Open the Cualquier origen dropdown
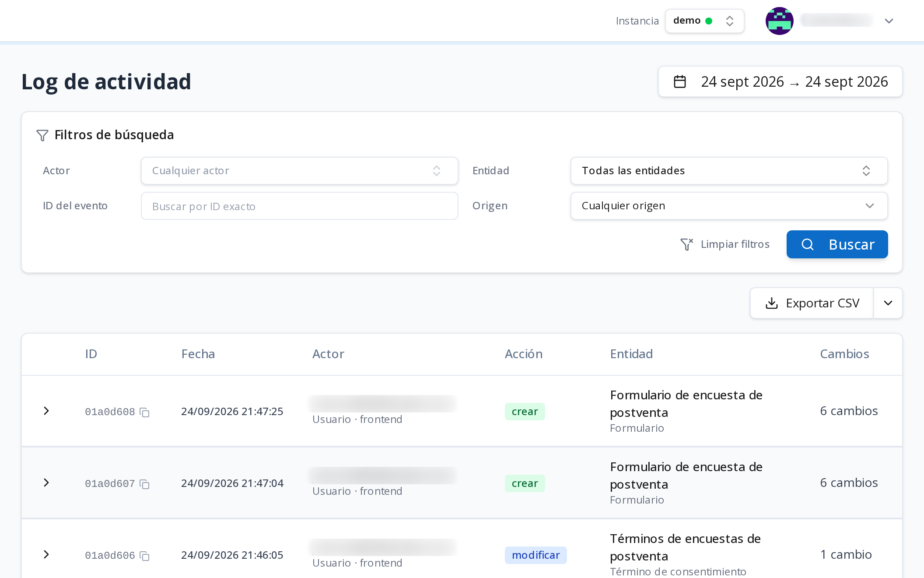This screenshot has width=924, height=578. coord(729,206)
